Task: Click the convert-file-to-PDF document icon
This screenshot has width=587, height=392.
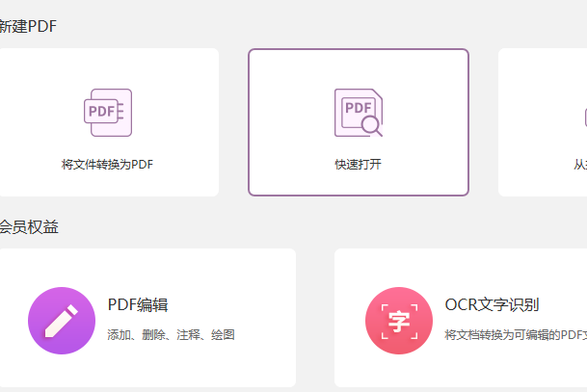Action: pos(107,112)
